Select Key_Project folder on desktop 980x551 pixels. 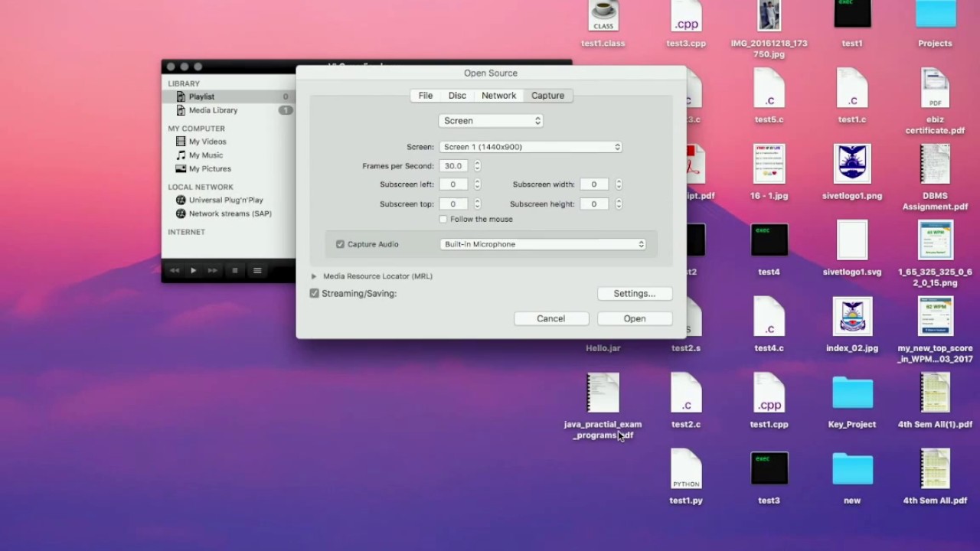852,401
